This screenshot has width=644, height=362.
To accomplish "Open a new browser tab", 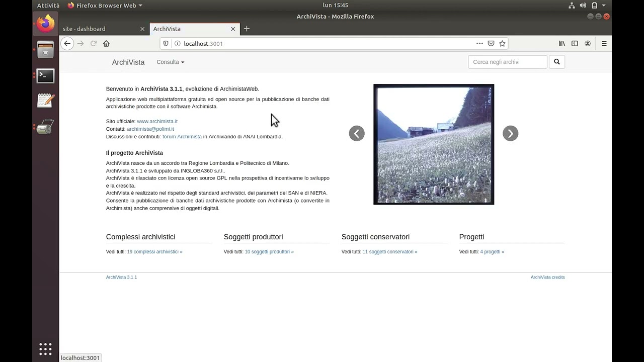I will [x=247, y=29].
